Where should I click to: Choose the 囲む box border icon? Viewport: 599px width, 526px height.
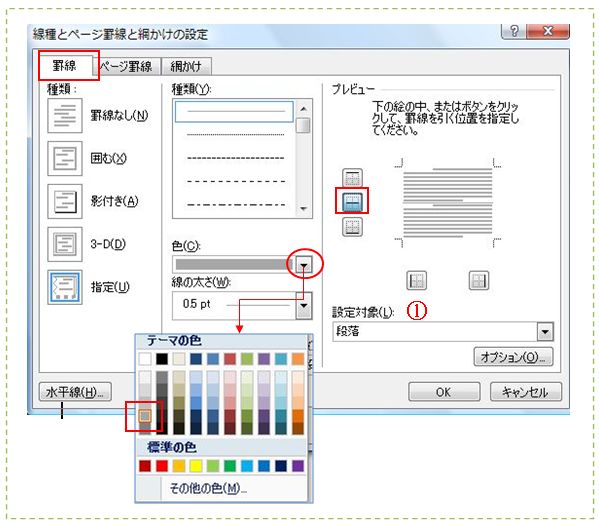(x=65, y=158)
